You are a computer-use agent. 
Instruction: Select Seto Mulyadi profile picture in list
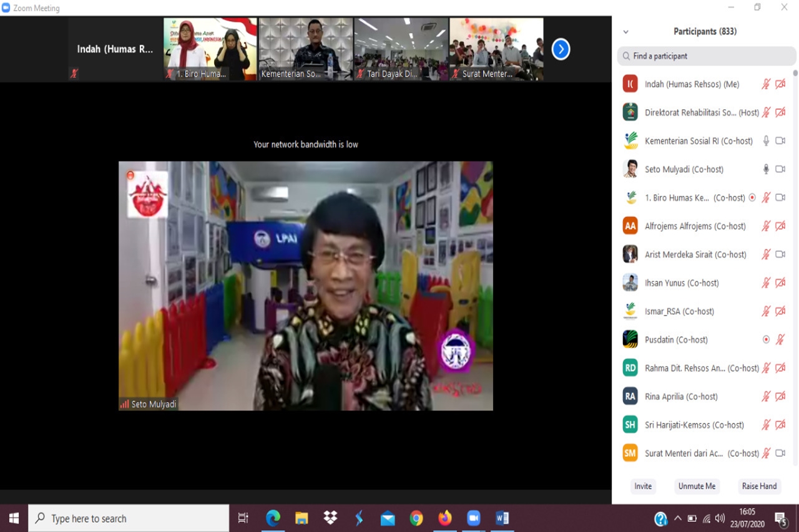point(630,169)
